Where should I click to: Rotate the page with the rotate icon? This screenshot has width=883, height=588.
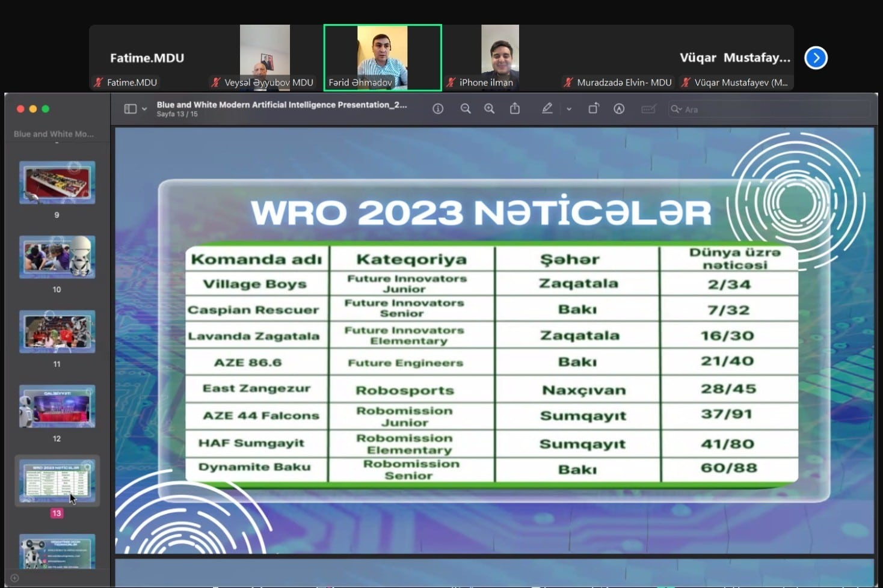click(594, 108)
